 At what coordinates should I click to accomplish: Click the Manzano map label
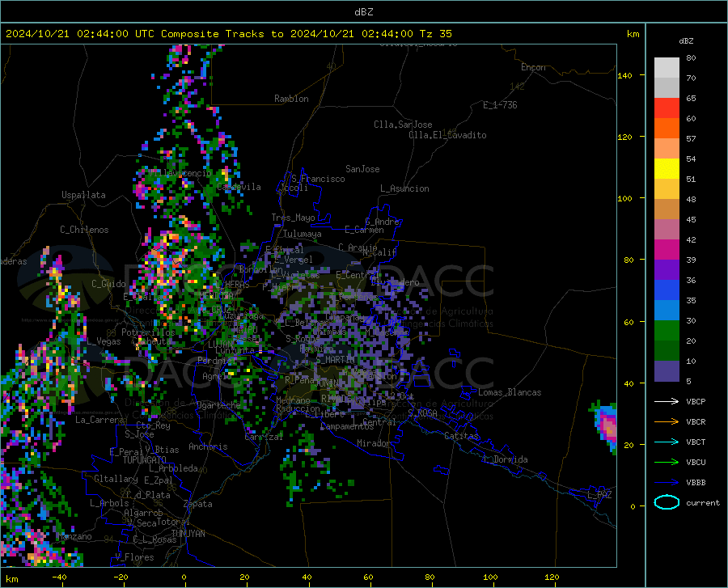point(75,536)
